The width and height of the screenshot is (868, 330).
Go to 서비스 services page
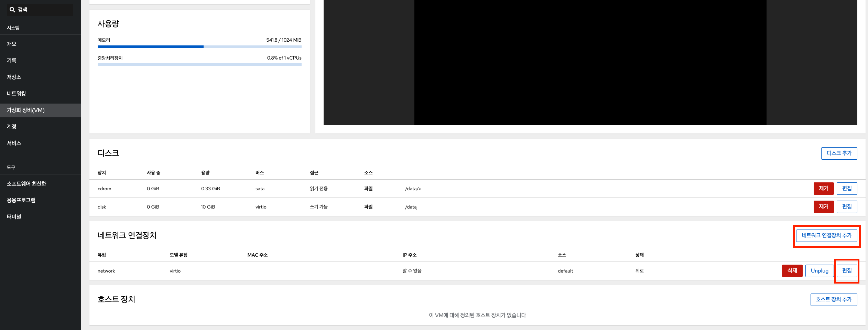[x=14, y=143]
